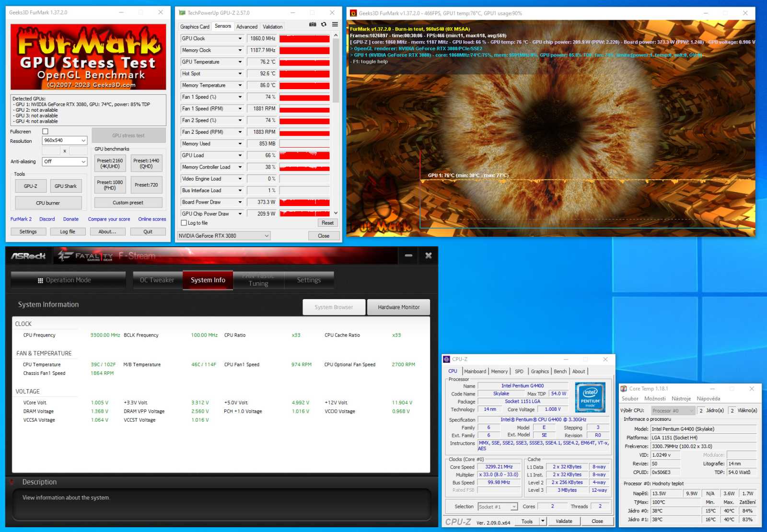Toggle the Fullscreen checkbox in FurMark
Screen dimensions: 767x532
[45, 131]
